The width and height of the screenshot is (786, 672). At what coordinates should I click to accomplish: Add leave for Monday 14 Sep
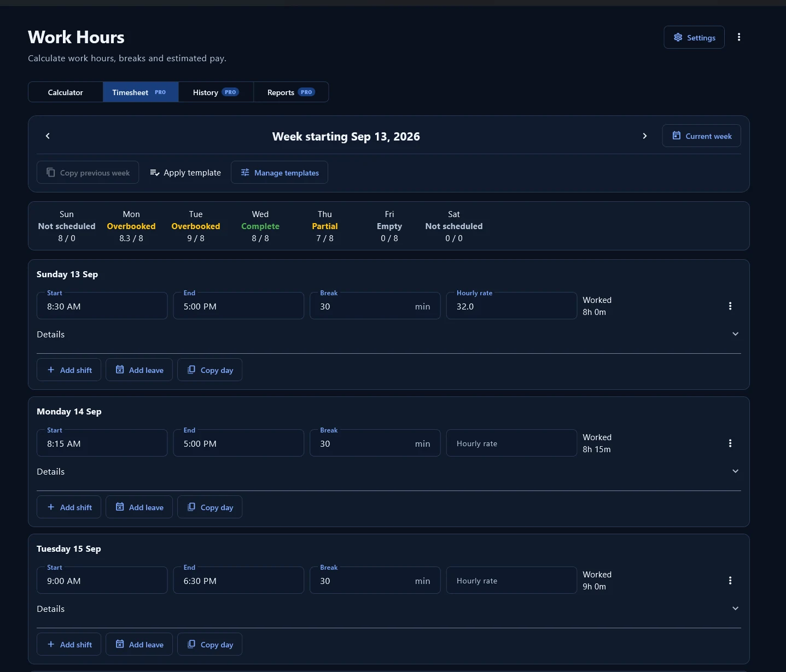(139, 507)
